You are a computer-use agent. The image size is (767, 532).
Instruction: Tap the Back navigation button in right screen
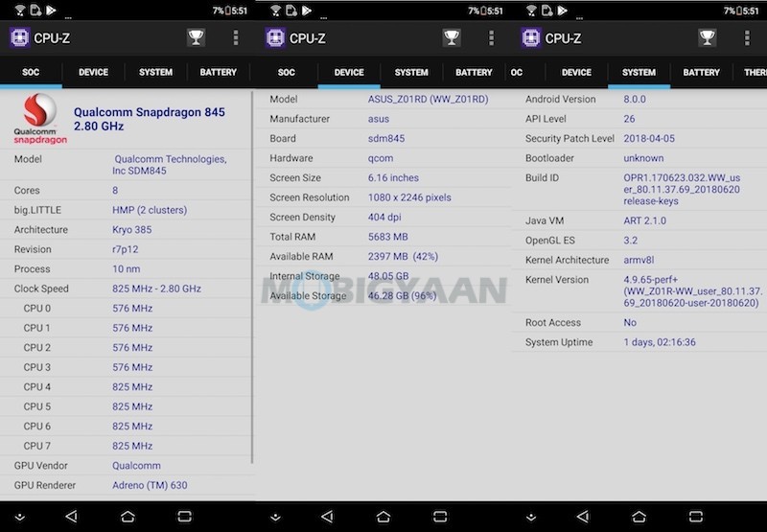coord(583,517)
